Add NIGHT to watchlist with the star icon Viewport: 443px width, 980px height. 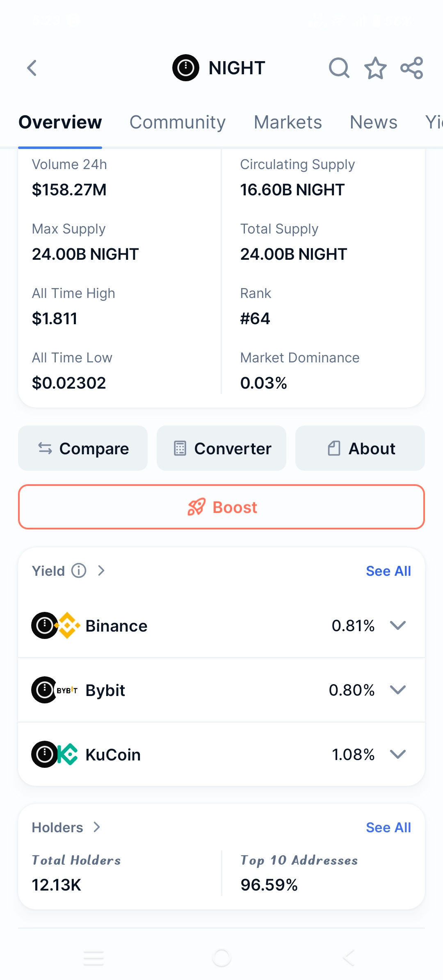point(375,68)
